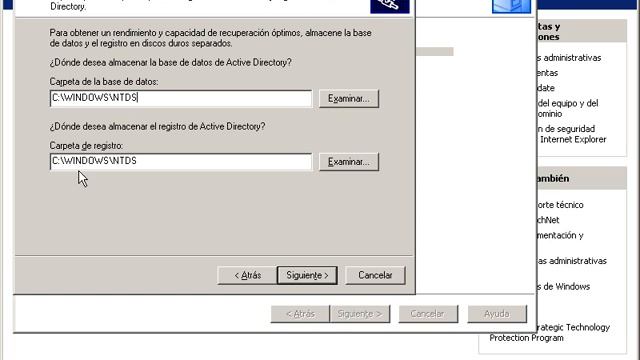Open the 'date' link in side panel
This screenshot has width=640, height=360.
546,88
